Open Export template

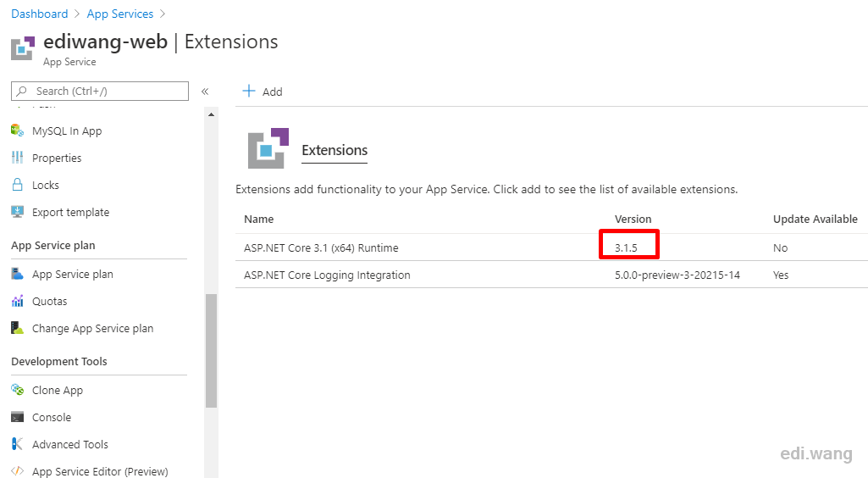(71, 212)
